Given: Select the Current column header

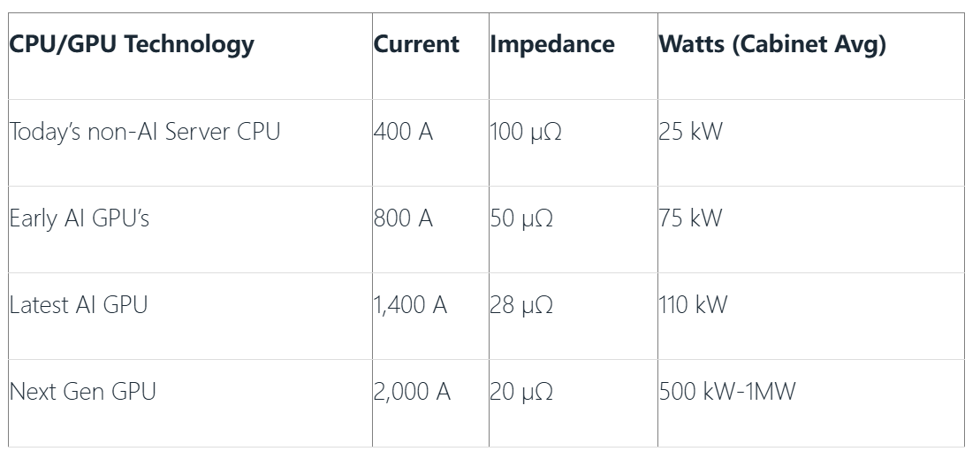Looking at the screenshot, I should (416, 44).
